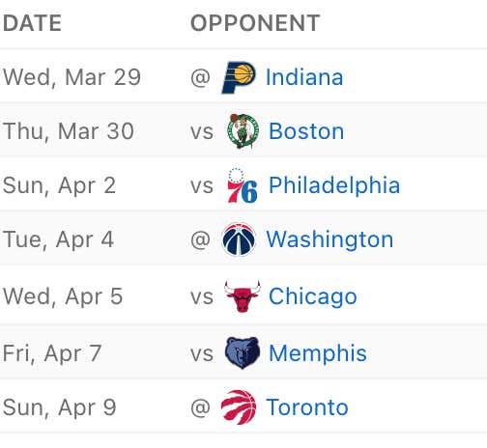Open the Boston team link

[306, 131]
